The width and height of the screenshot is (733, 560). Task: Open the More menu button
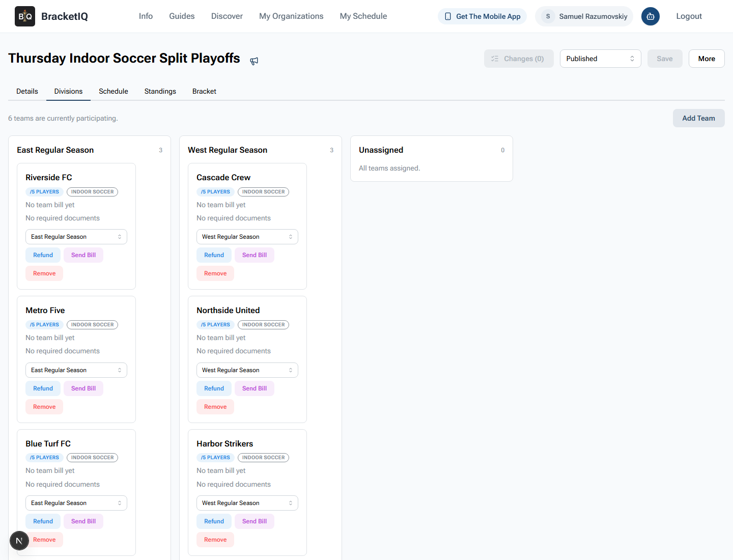(707, 59)
